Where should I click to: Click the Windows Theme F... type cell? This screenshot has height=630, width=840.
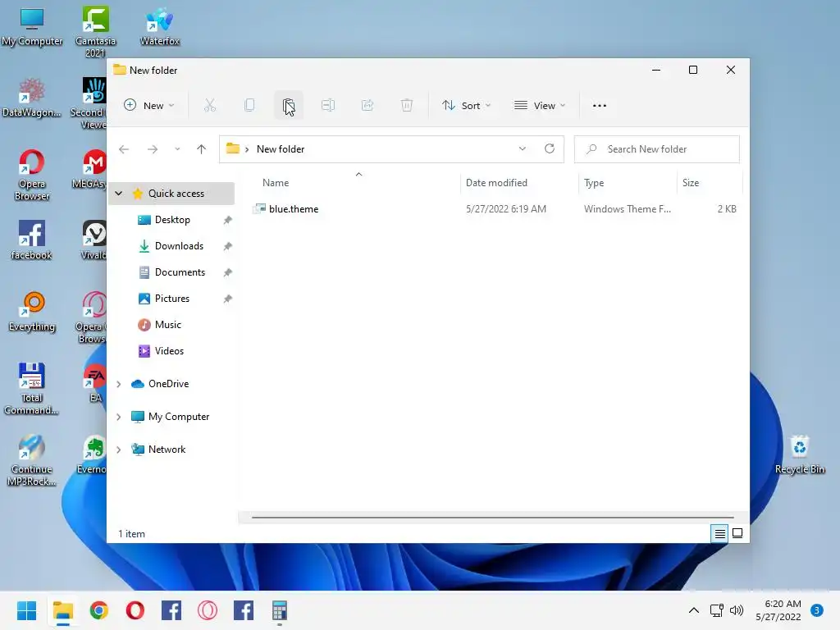tap(628, 209)
